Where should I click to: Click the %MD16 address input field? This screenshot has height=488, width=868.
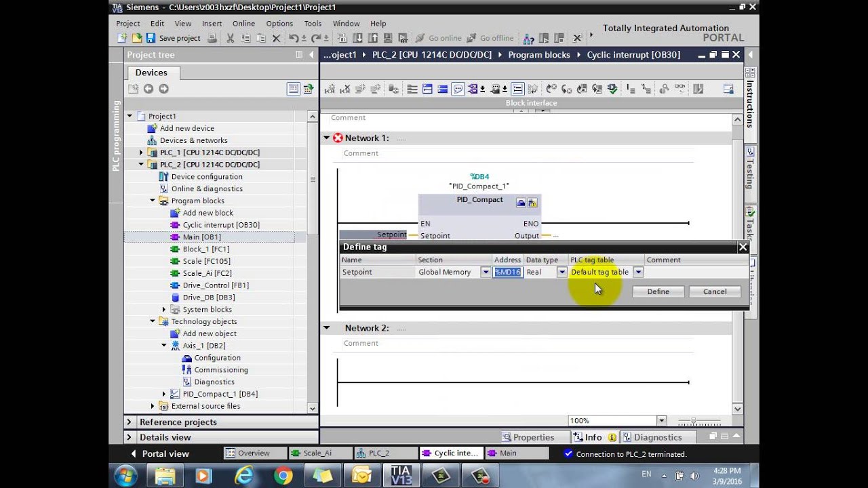pyautogui.click(x=508, y=272)
